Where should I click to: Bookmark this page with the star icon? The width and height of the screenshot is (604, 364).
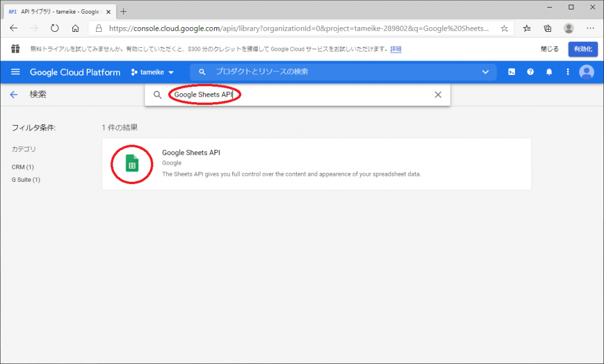[504, 28]
